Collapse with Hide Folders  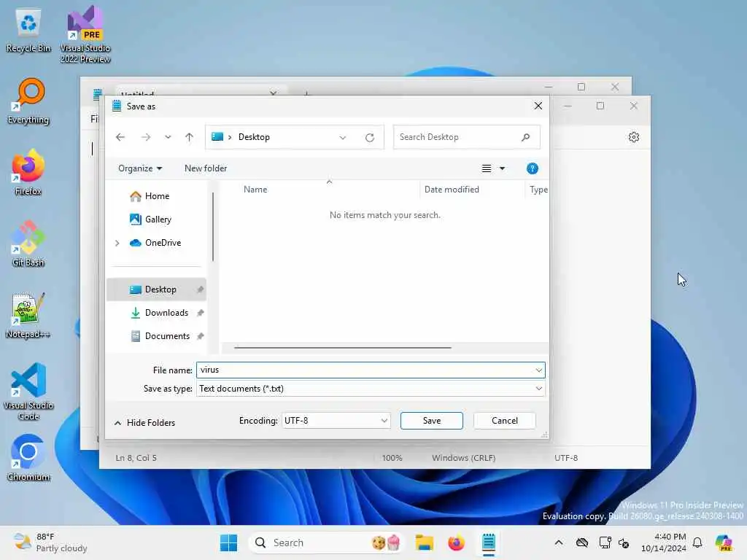coord(145,423)
